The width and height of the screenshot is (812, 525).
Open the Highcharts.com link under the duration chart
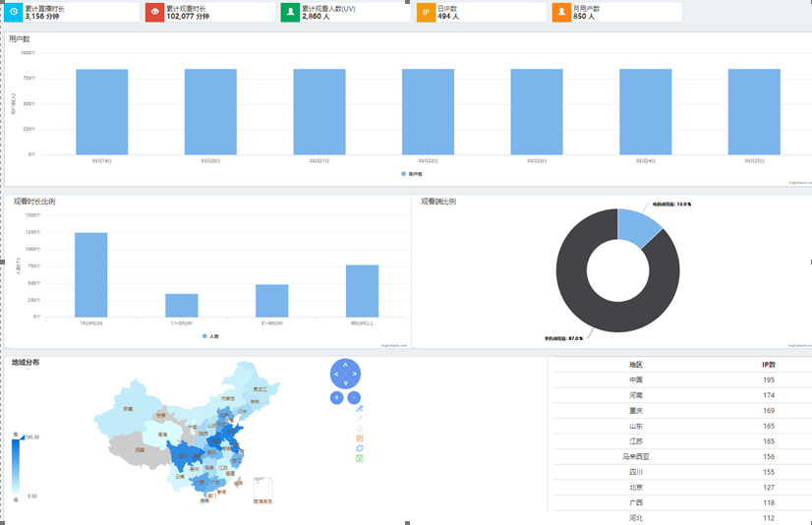(x=394, y=345)
